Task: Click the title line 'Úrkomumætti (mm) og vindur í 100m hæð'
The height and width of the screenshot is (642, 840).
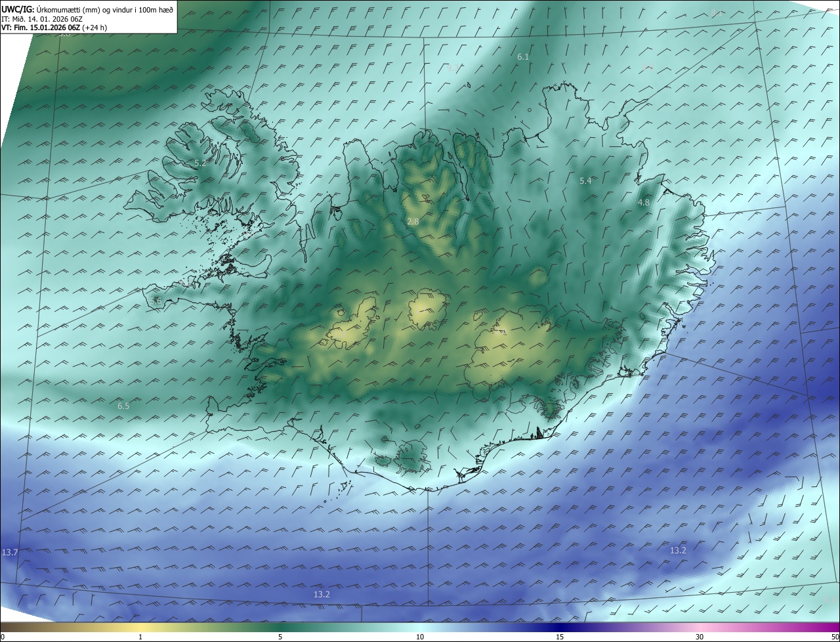Action: pyautogui.click(x=104, y=9)
